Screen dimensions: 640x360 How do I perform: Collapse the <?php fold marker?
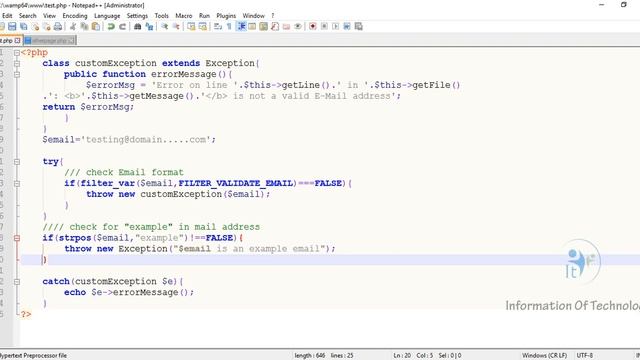pos(17,53)
